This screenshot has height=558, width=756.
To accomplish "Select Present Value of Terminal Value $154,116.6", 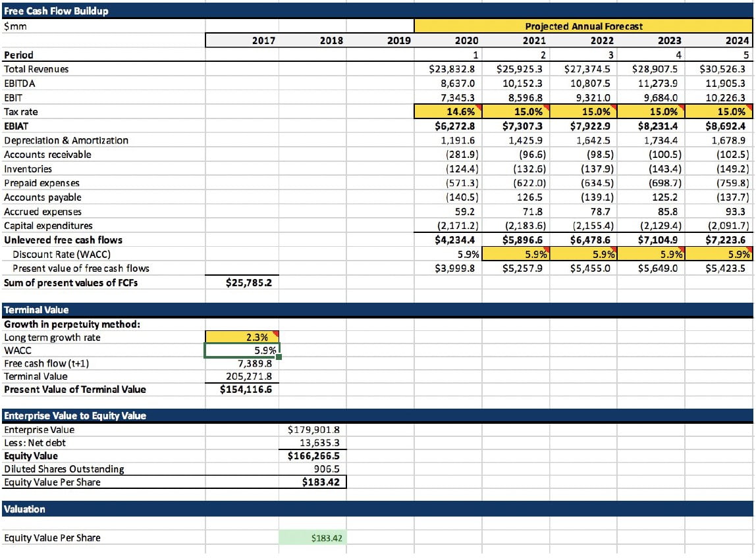I will pos(242,390).
